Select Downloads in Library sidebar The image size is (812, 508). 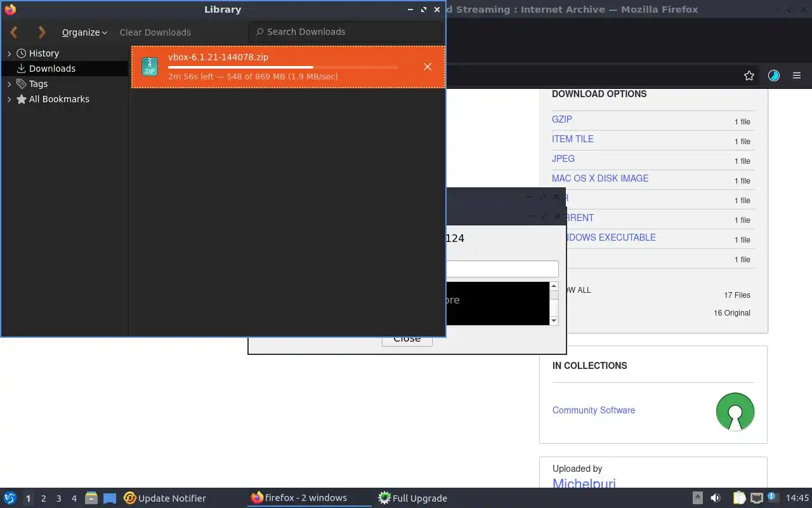click(52, 69)
